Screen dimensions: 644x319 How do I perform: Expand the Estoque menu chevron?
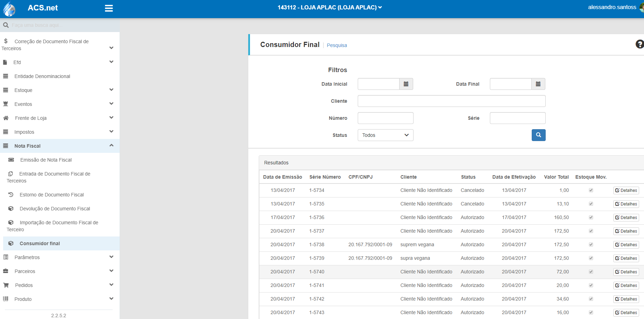[111, 90]
